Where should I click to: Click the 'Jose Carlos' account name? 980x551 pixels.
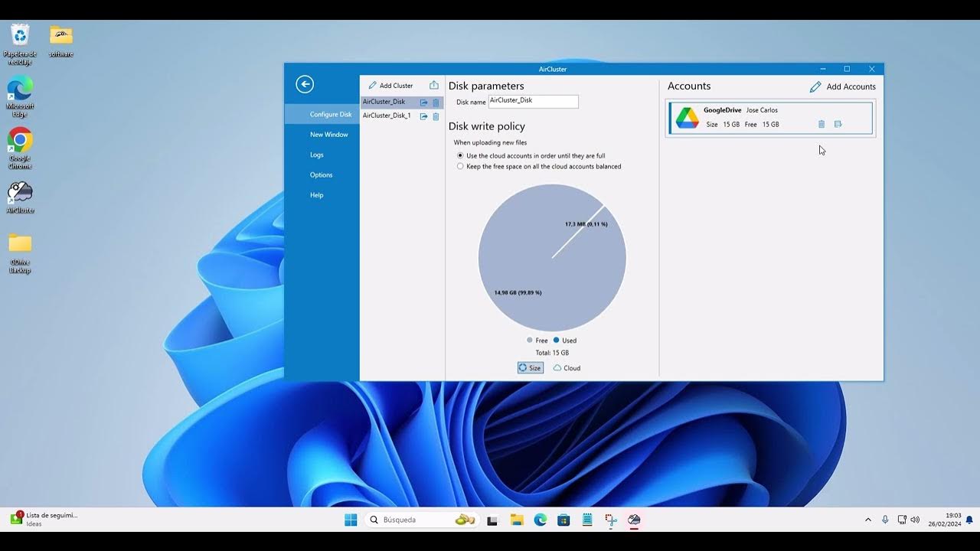762,110
